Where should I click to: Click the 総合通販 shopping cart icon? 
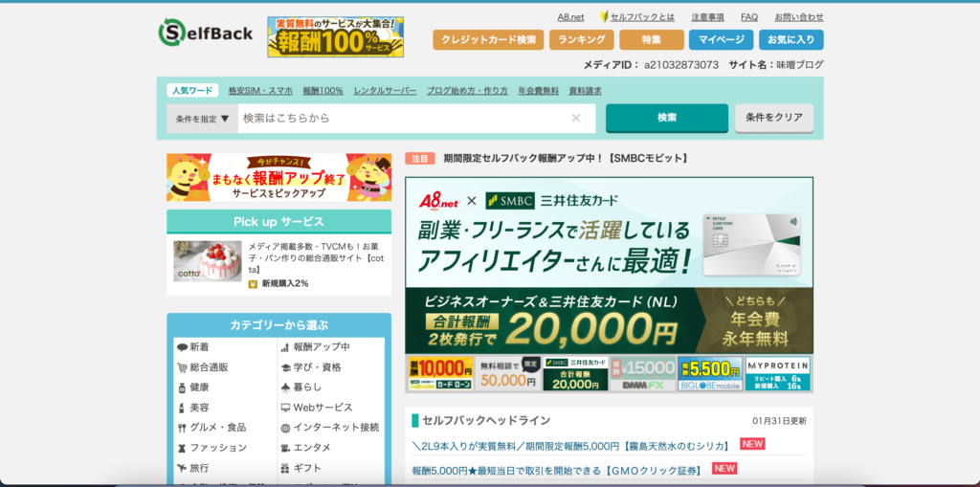[182, 367]
